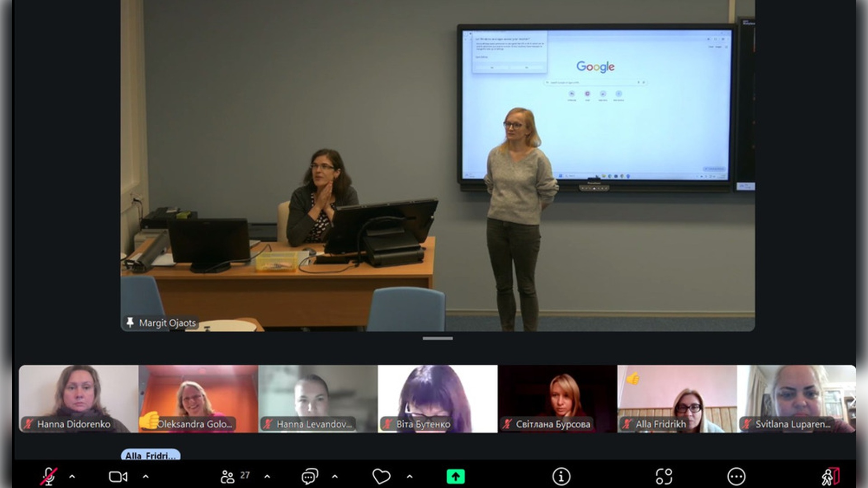The image size is (868, 488).
Task: Open the more options ellipsis menu
Action: pos(736,476)
